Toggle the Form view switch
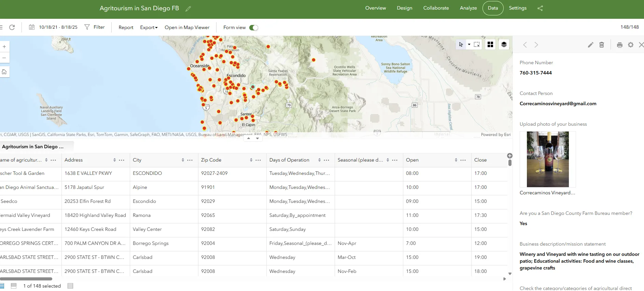The image size is (644, 291). tap(253, 28)
